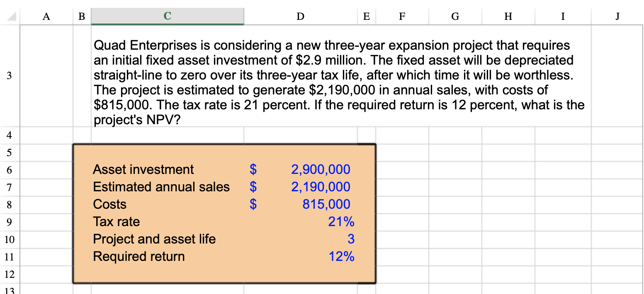Select column A header
644x294 pixels.
46,16
